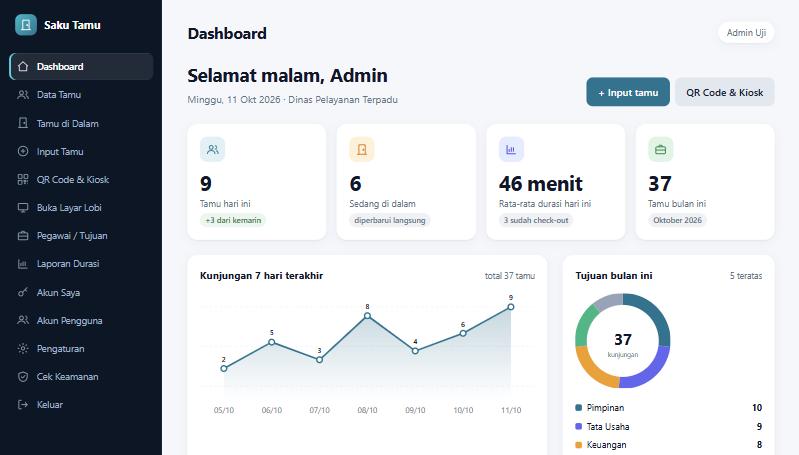
Task: Open Input Tamu from the sidebar
Action: [82, 151]
